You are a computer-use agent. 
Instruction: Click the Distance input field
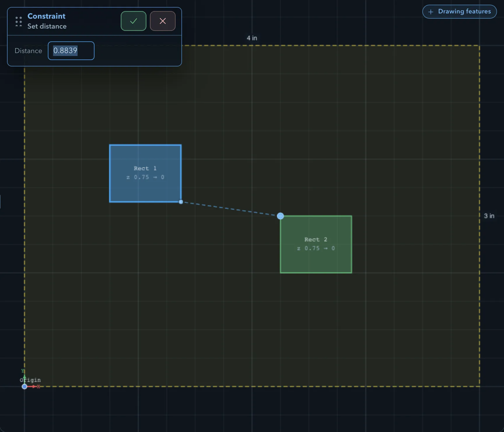pos(71,51)
